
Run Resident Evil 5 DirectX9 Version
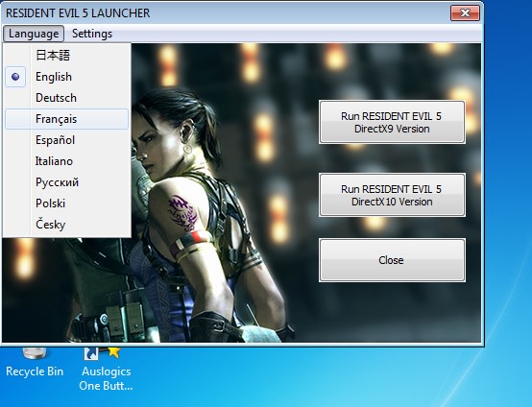pos(392,123)
